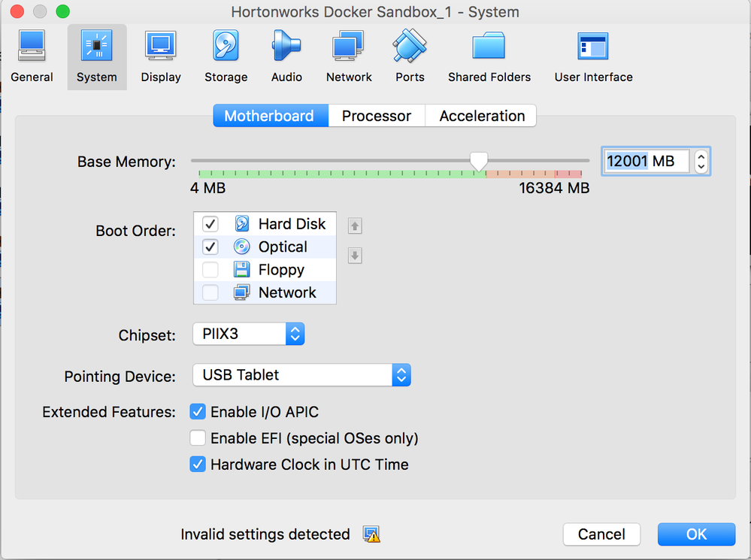Viewport: 751px width, 560px height.
Task: Click the Base Memory 12001 MB field
Action: (647, 161)
